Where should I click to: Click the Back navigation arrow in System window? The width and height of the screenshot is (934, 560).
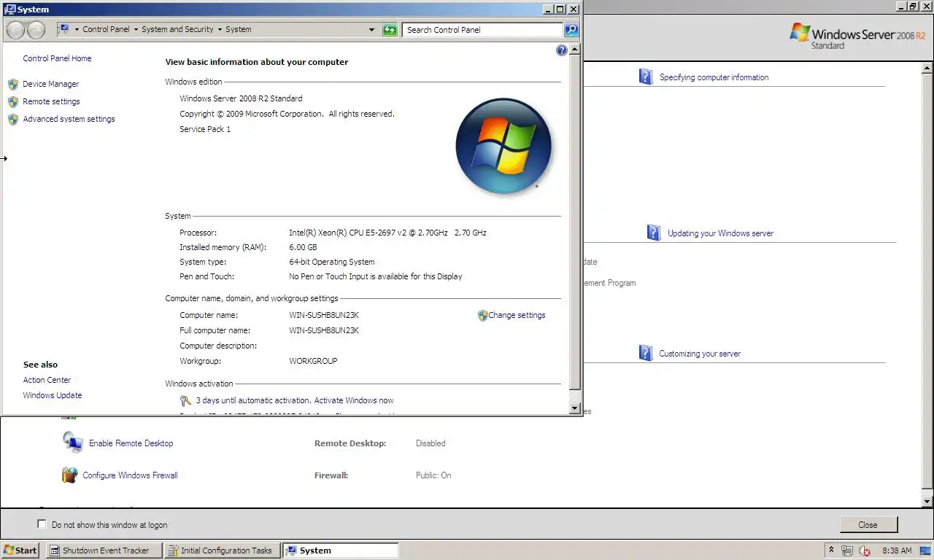click(15, 30)
